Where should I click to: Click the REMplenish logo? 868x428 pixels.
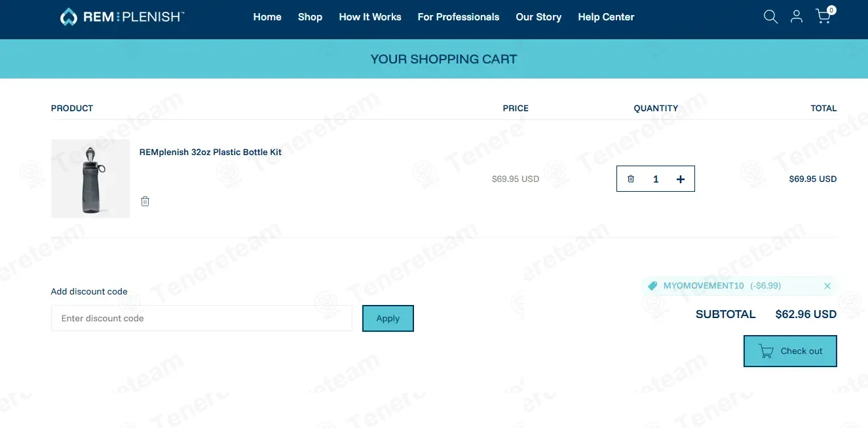click(x=122, y=17)
